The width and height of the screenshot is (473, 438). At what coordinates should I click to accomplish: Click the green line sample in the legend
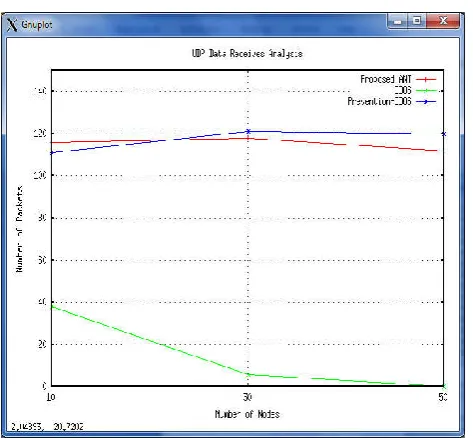426,90
